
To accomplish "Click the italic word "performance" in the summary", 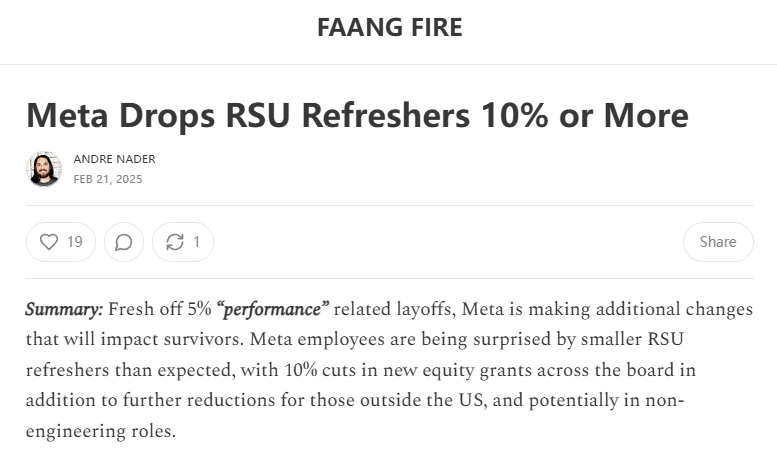I will coord(273,310).
